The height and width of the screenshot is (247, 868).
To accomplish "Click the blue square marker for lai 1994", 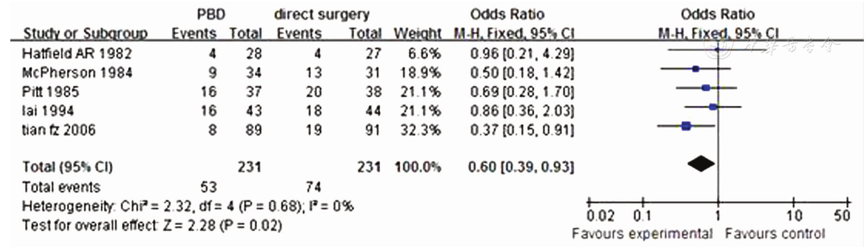I will (713, 106).
